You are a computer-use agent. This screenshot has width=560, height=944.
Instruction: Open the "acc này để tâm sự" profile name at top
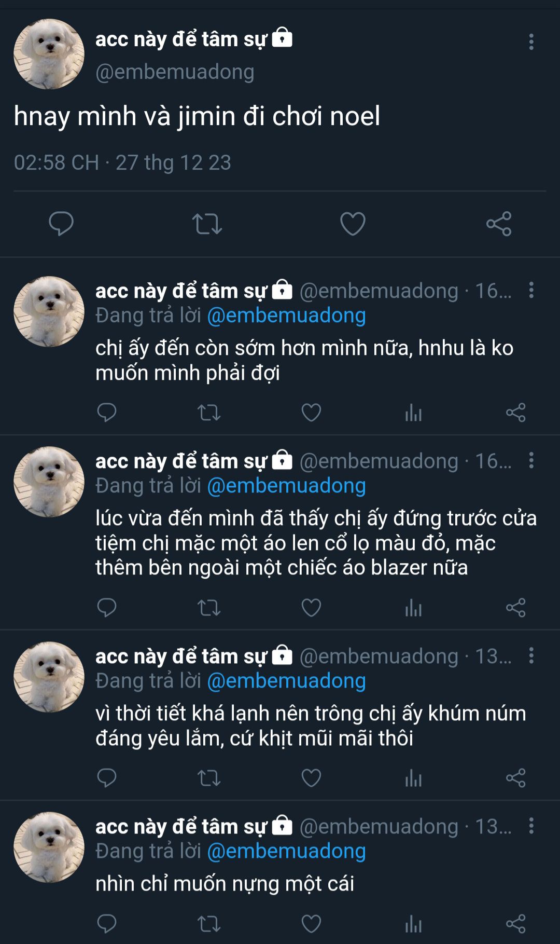tap(180, 39)
